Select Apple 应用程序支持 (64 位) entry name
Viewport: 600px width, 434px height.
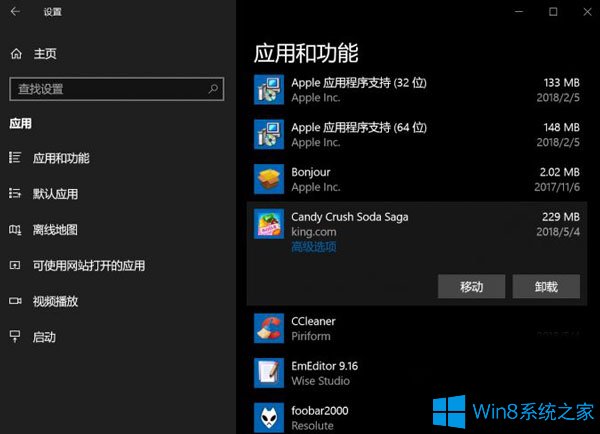(x=359, y=127)
